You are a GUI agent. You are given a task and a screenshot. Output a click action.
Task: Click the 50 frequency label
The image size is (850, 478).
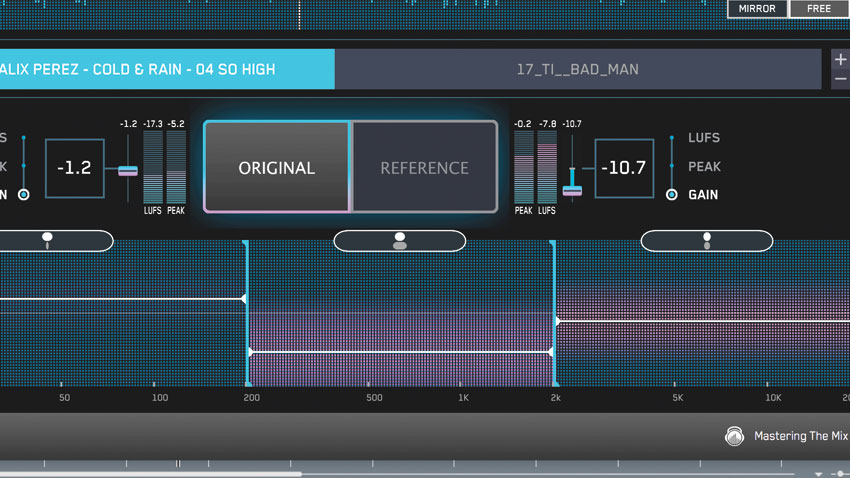pyautogui.click(x=65, y=398)
